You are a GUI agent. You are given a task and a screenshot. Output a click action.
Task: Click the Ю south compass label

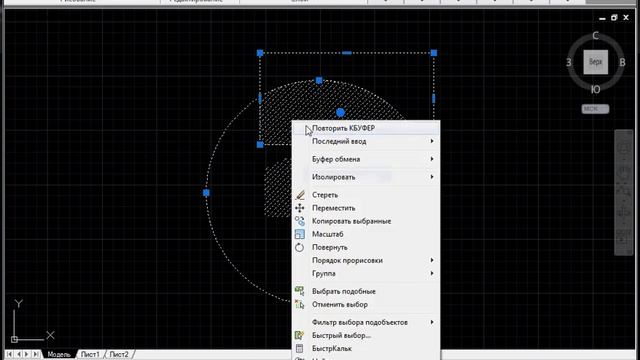coord(596,89)
